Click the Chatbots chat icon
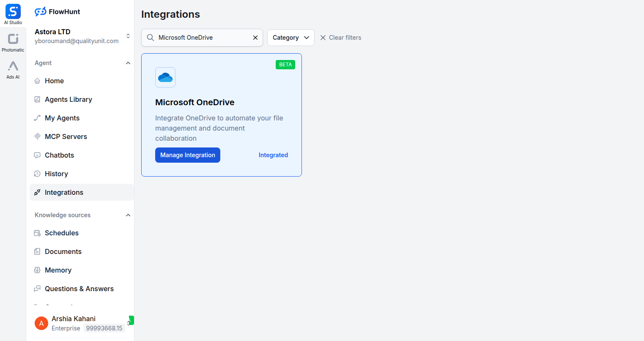This screenshot has height=341, width=644. [38, 155]
